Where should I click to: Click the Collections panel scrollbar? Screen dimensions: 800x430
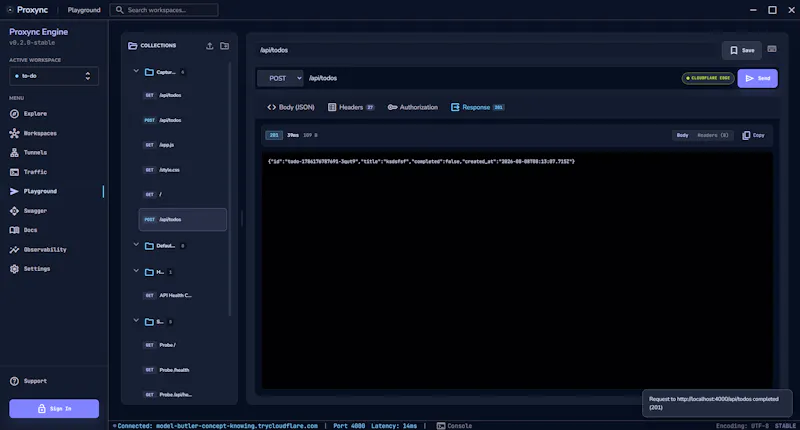[230, 189]
